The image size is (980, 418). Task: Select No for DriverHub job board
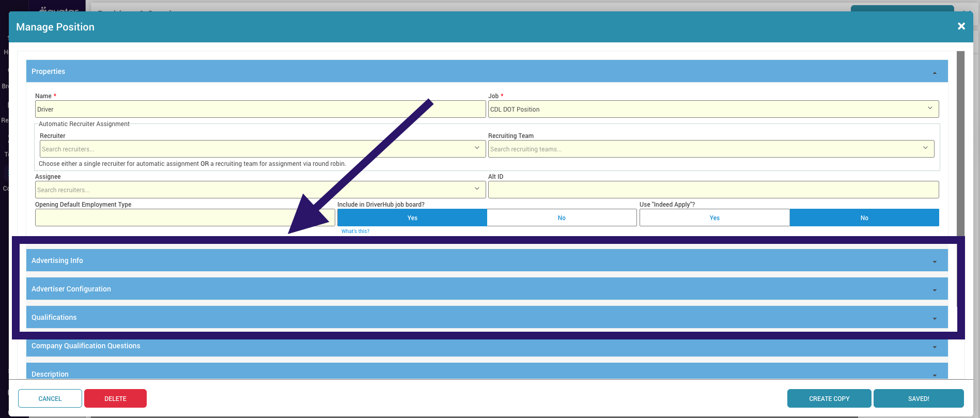[562, 218]
